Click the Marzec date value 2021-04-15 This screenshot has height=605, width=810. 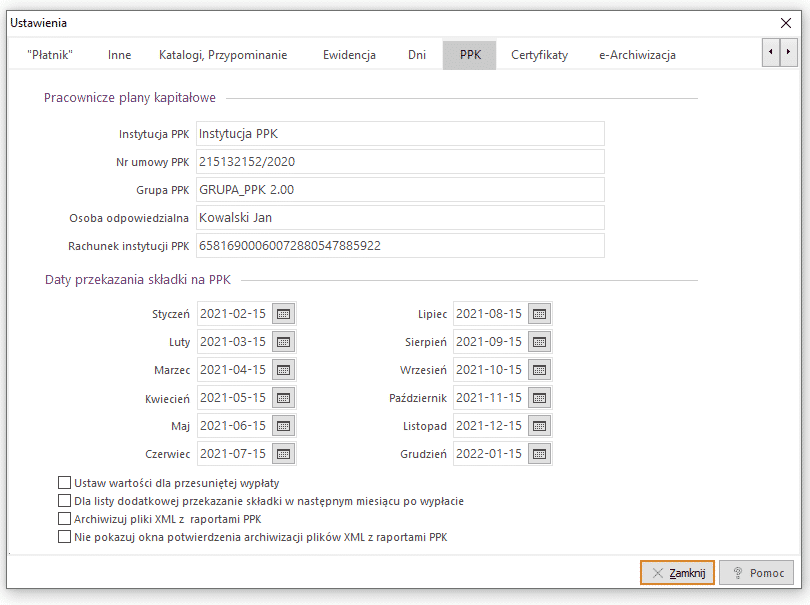[x=233, y=369]
